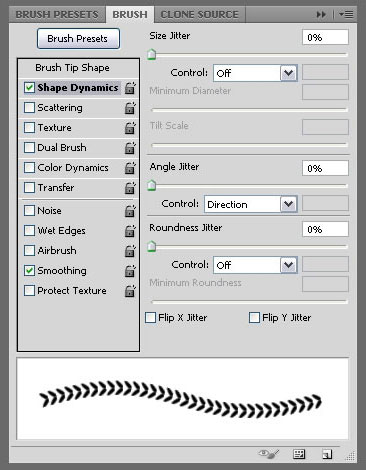Click the lock icon next to Color Dynamics

130,168
